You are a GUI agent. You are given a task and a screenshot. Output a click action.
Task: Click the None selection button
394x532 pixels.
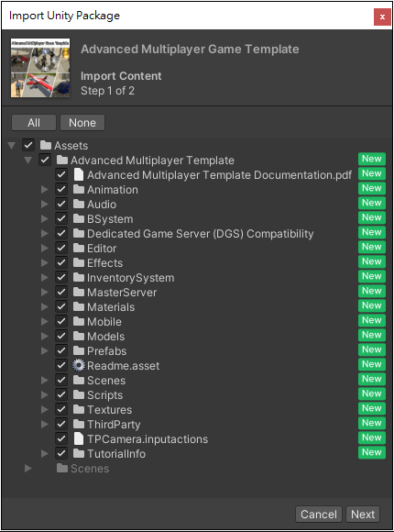pos(82,123)
